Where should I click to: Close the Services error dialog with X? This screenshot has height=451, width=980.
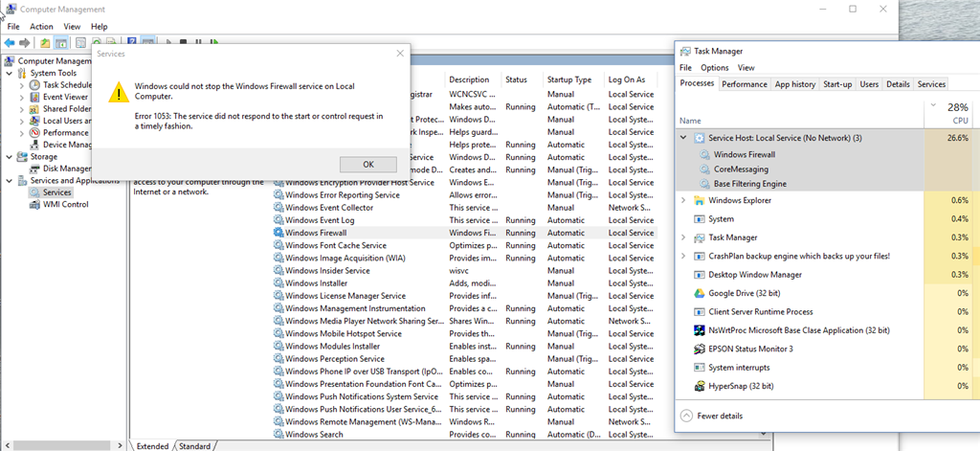400,54
